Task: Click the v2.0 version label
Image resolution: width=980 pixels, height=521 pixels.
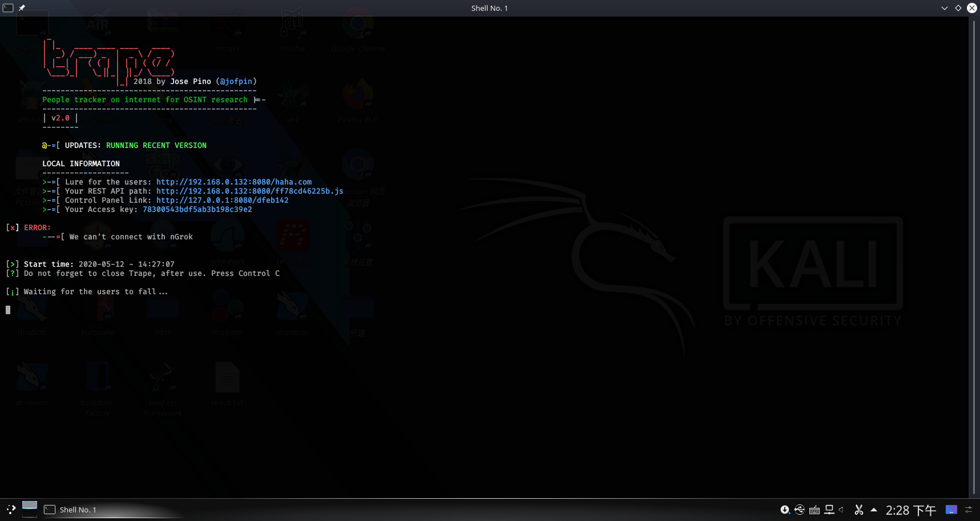Action: coord(61,118)
